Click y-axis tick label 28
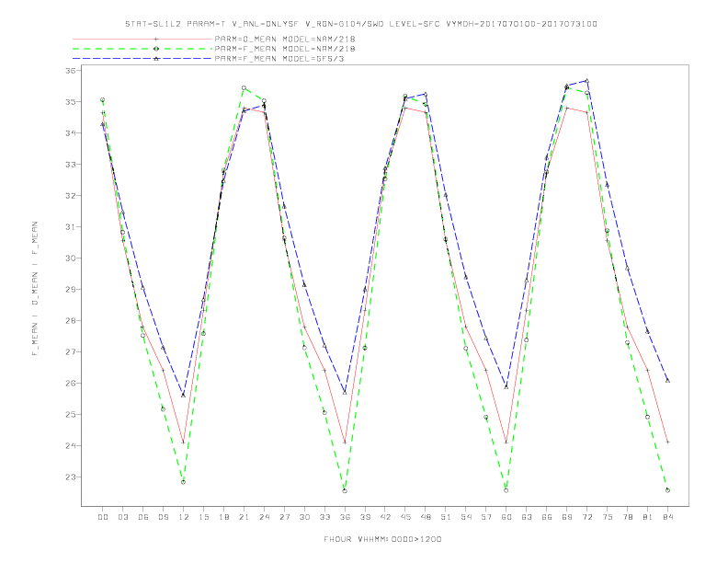The height and width of the screenshot is (563, 728). click(71, 320)
